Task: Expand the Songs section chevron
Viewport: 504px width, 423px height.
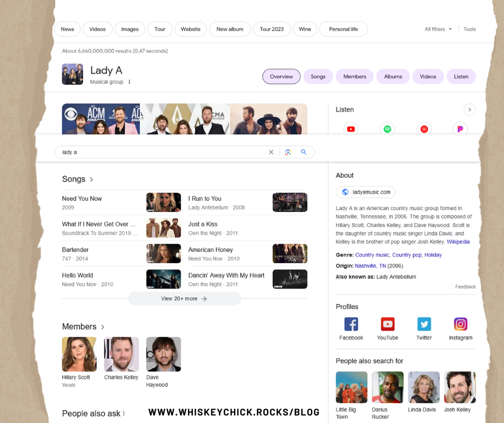Action: 92,179
